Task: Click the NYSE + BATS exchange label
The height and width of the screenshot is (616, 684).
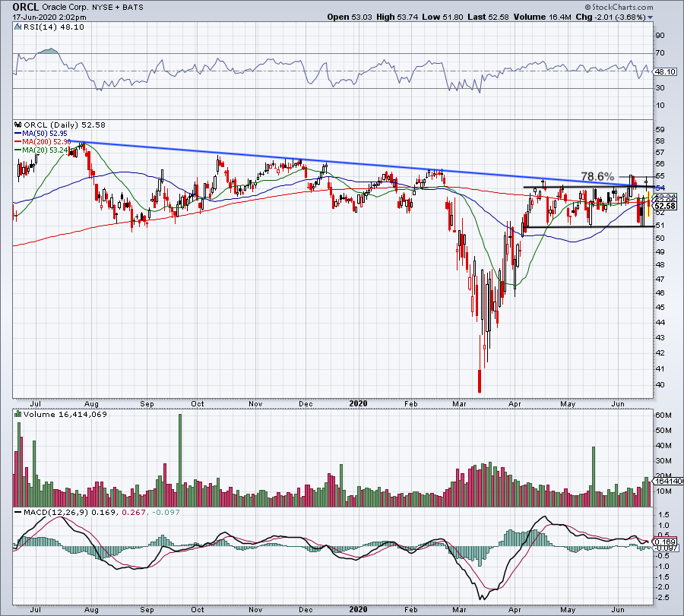Action: [x=117, y=8]
